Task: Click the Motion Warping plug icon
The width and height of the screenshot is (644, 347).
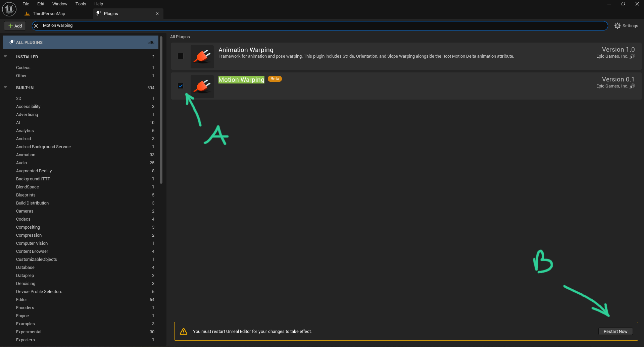Action: click(x=202, y=86)
